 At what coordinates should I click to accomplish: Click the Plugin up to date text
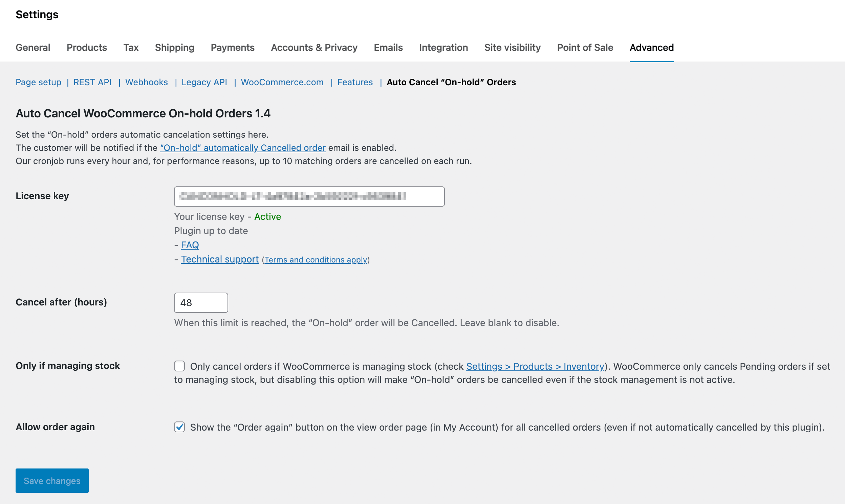coord(211,231)
